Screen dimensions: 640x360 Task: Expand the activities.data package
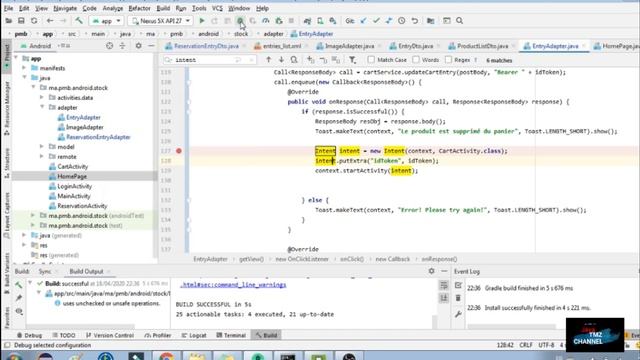point(42,98)
